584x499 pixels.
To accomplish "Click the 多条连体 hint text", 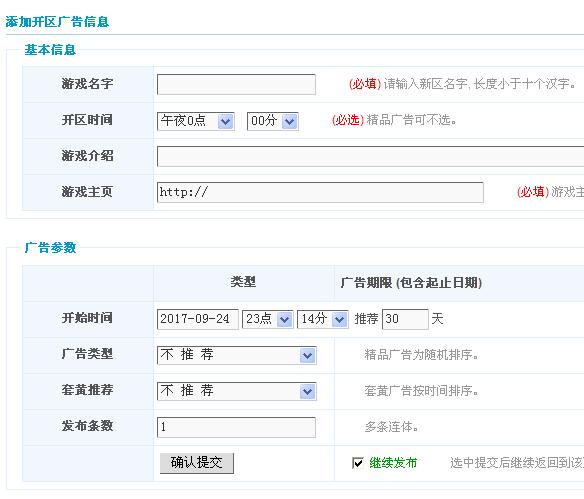I will pos(391,427).
